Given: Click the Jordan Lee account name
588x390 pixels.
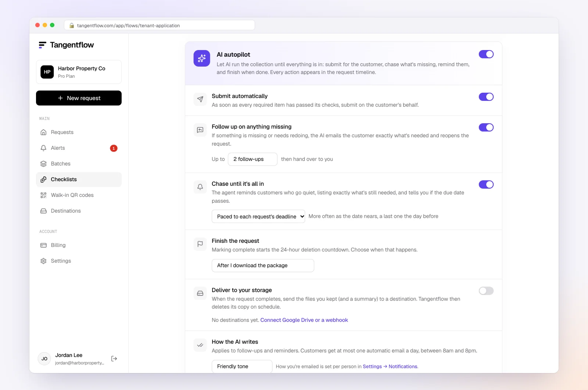Looking at the screenshot, I should (x=69, y=355).
